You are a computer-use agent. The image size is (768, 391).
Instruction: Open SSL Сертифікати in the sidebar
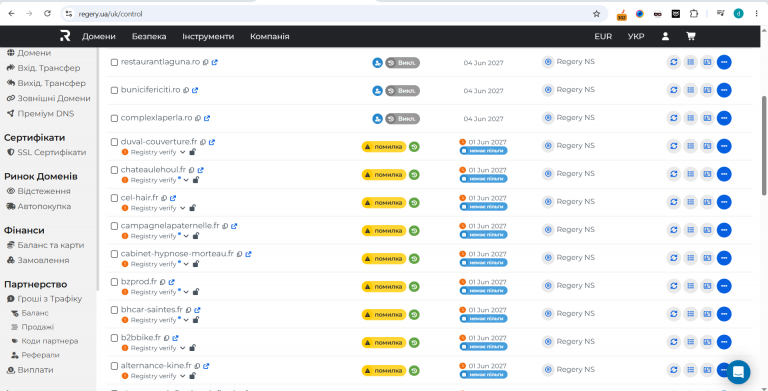[x=47, y=152]
